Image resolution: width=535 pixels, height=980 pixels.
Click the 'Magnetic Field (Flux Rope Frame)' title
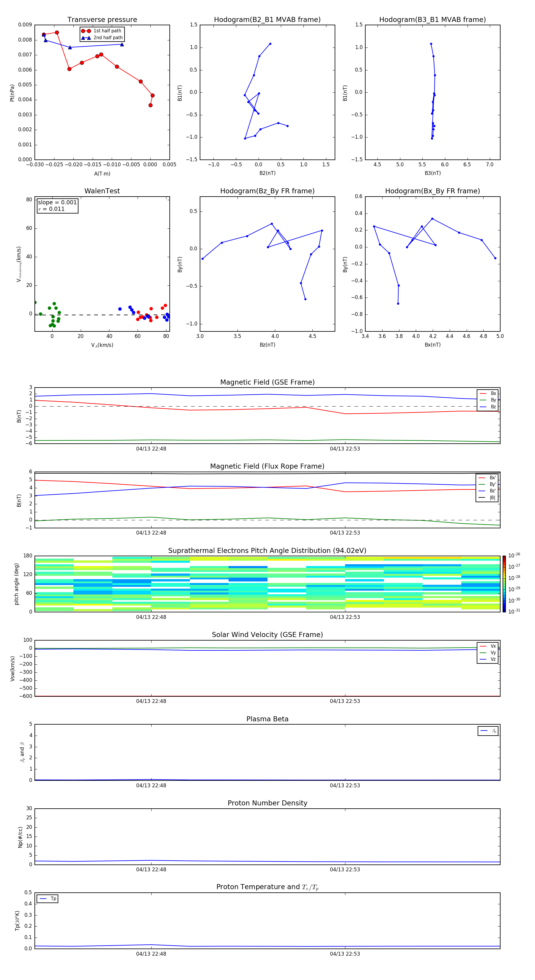click(x=267, y=467)
